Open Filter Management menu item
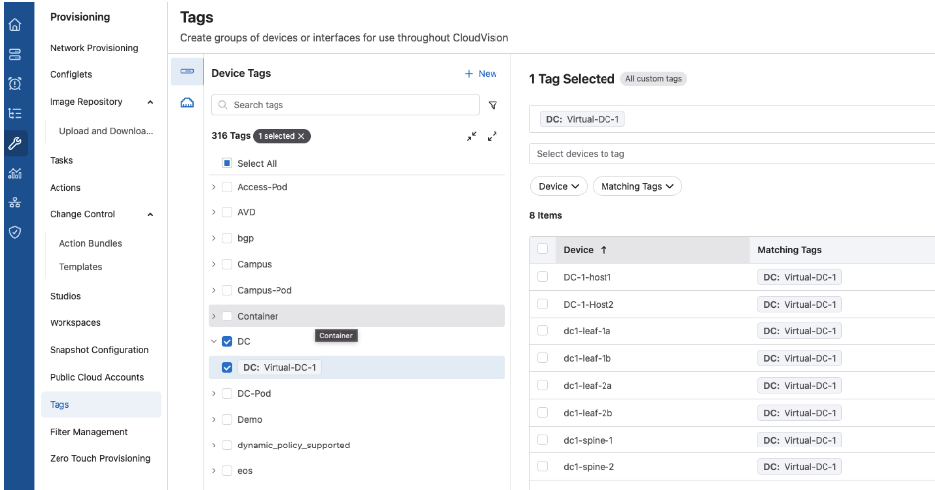This screenshot has height=490, width=935. 89,432
